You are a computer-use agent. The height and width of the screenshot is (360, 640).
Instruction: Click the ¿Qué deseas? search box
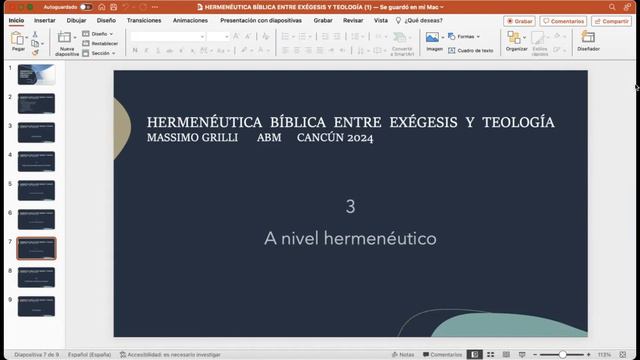[419, 20]
